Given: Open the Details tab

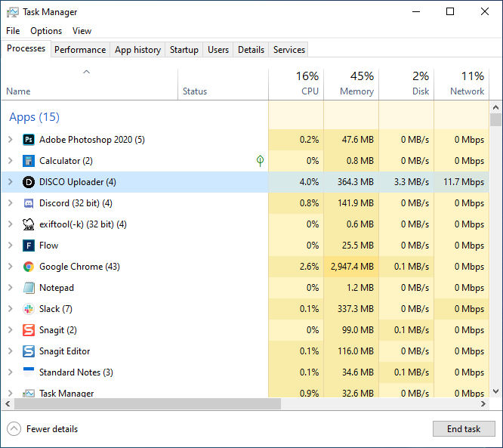Looking at the screenshot, I should [x=251, y=50].
